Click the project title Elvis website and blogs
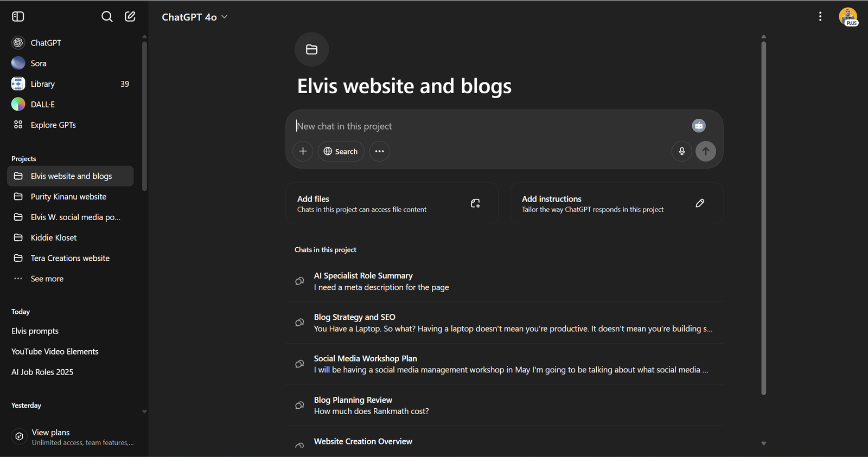The image size is (868, 457). pos(404,86)
